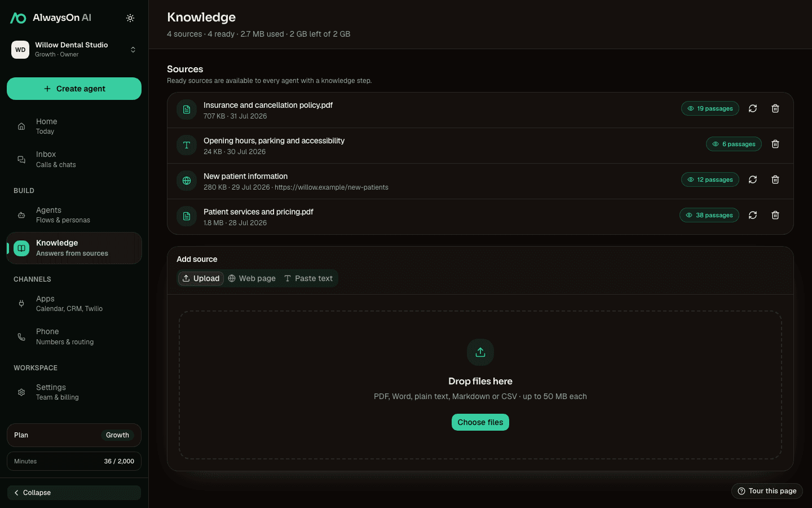Screen dimensions: 812x508
Task: Delete the Opening hours, parking and accessibility source
Action: (x=775, y=144)
